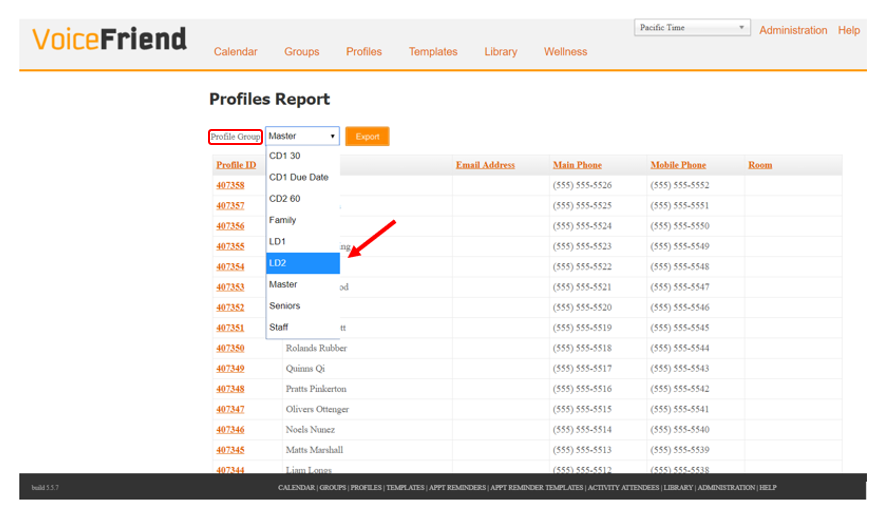
Task: Select CD1 Due Date option
Action: (303, 177)
